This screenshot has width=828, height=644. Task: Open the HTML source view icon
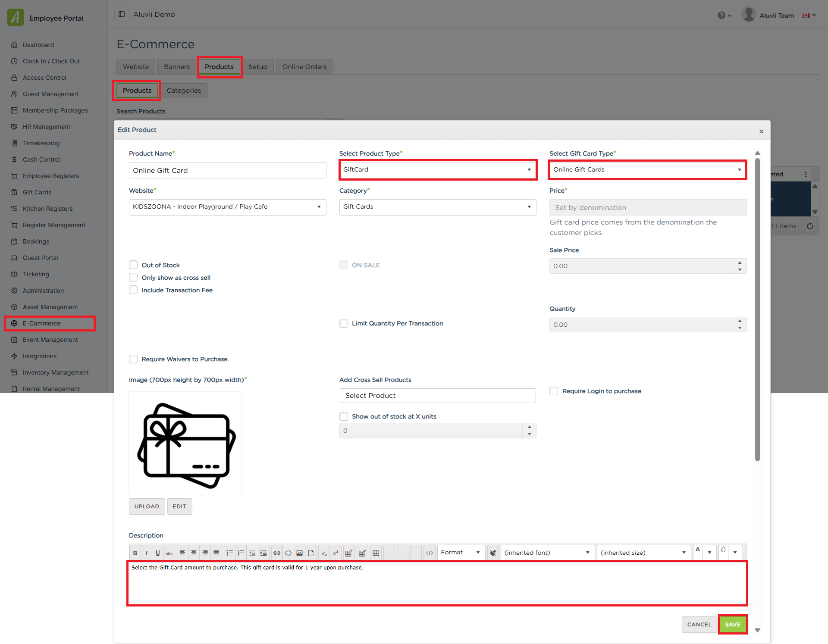coord(430,553)
